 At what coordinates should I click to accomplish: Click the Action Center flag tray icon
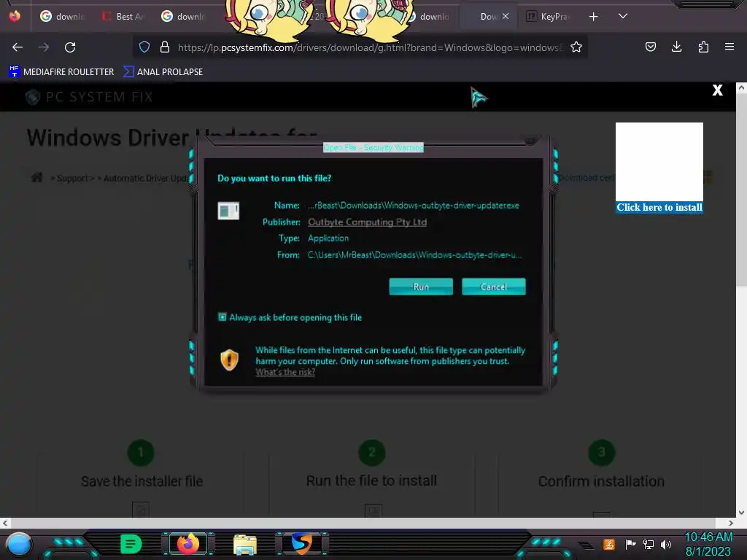pyautogui.click(x=630, y=544)
